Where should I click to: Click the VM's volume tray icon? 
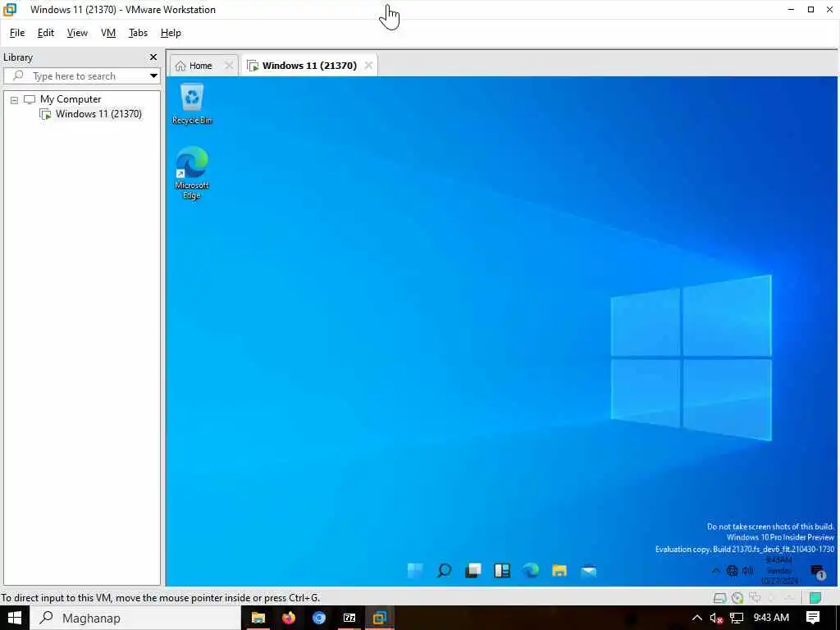point(748,571)
